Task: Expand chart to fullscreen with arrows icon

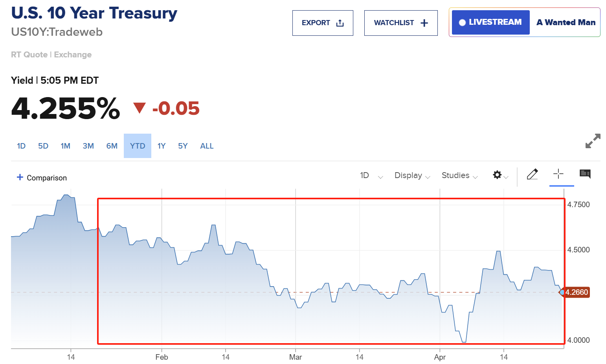Action: [x=593, y=141]
